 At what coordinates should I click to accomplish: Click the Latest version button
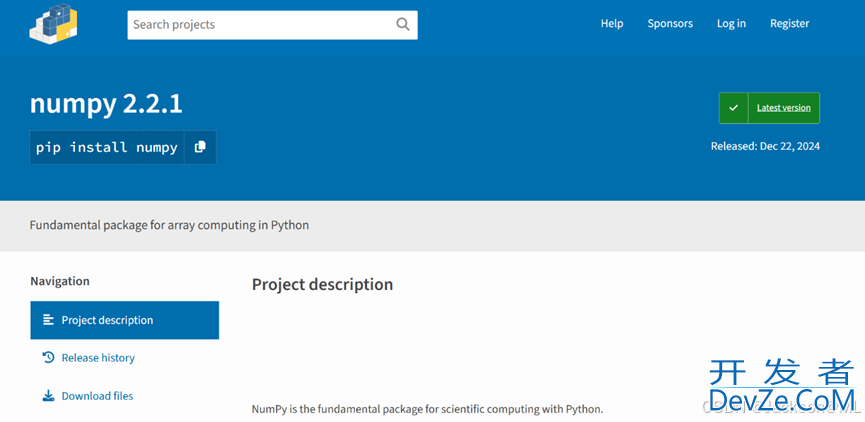coord(769,108)
